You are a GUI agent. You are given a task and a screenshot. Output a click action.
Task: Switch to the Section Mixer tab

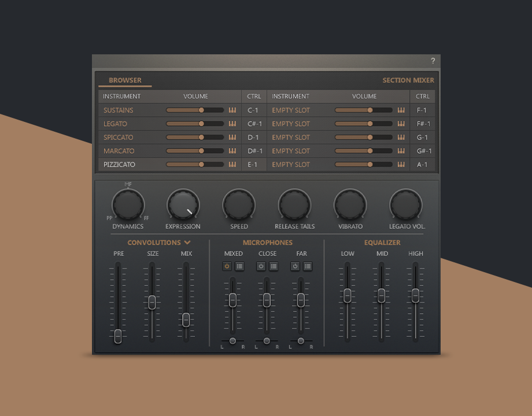pos(408,80)
